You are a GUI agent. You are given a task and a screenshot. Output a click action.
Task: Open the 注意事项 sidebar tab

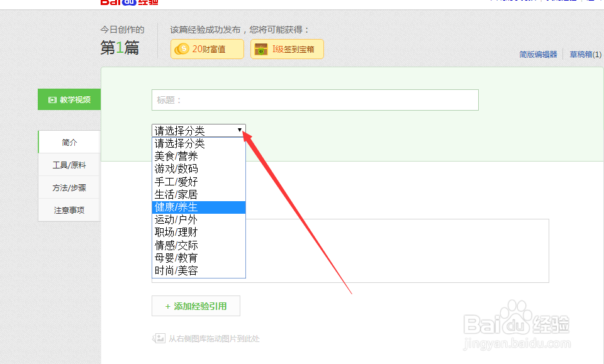[69, 210]
